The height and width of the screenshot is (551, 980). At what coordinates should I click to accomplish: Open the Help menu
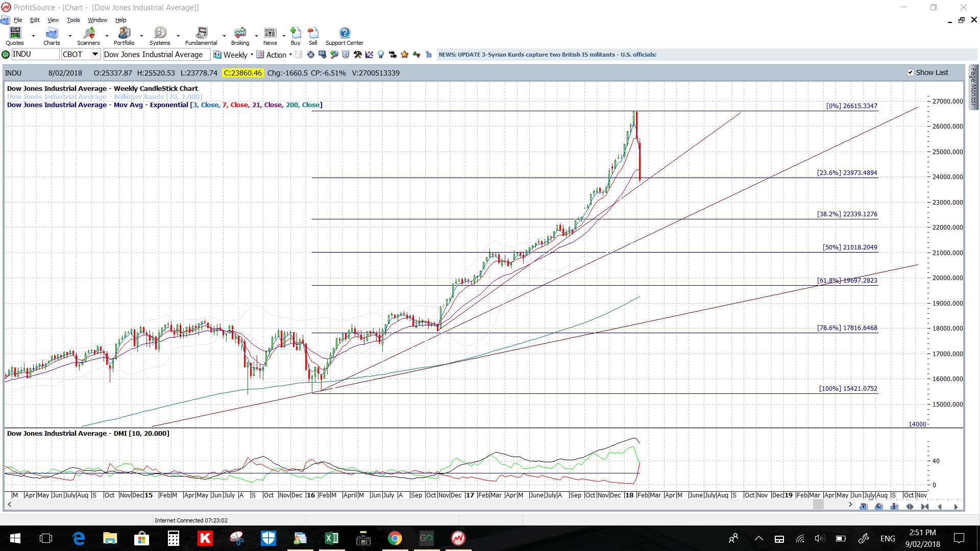(x=121, y=20)
